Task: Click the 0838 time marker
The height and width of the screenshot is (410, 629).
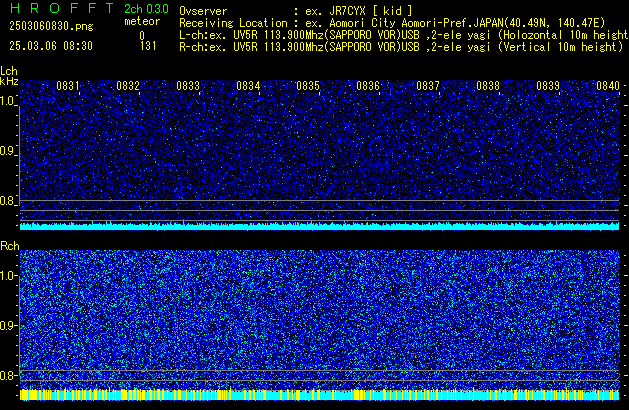Action: 488,86
